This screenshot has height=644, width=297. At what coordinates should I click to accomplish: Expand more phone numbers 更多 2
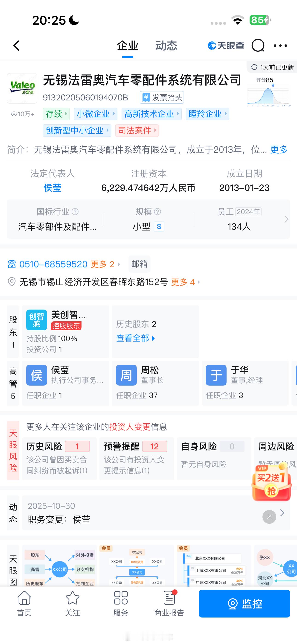(x=105, y=264)
